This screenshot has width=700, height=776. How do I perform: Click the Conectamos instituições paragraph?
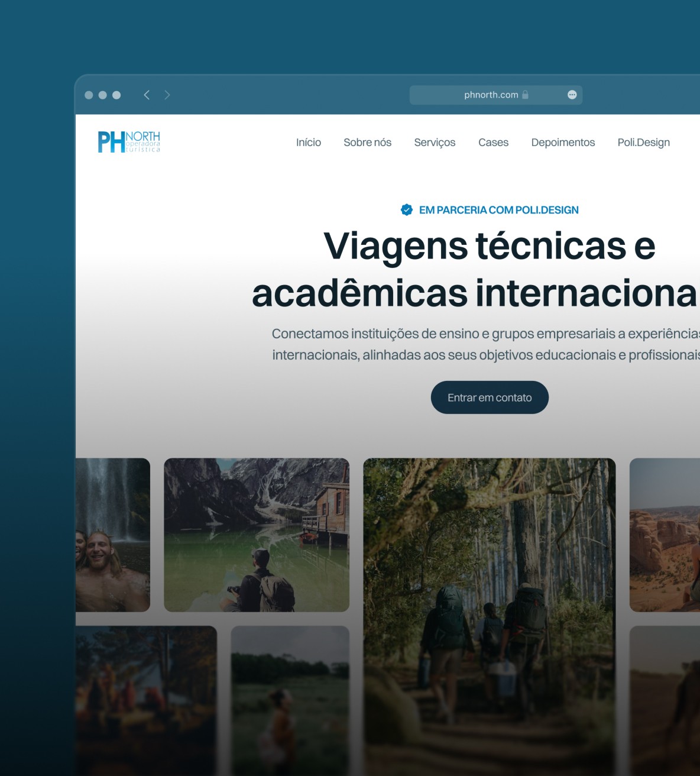point(486,344)
